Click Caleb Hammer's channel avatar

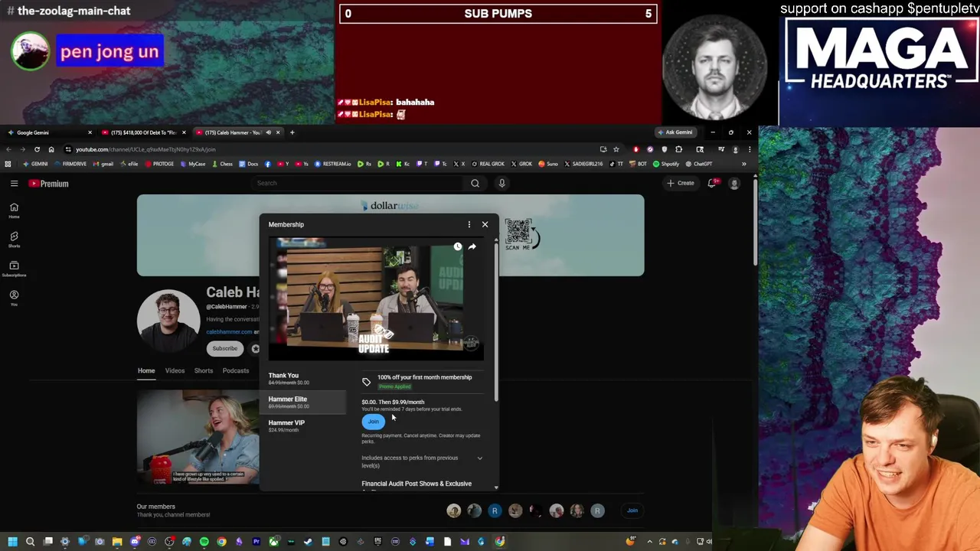point(168,321)
